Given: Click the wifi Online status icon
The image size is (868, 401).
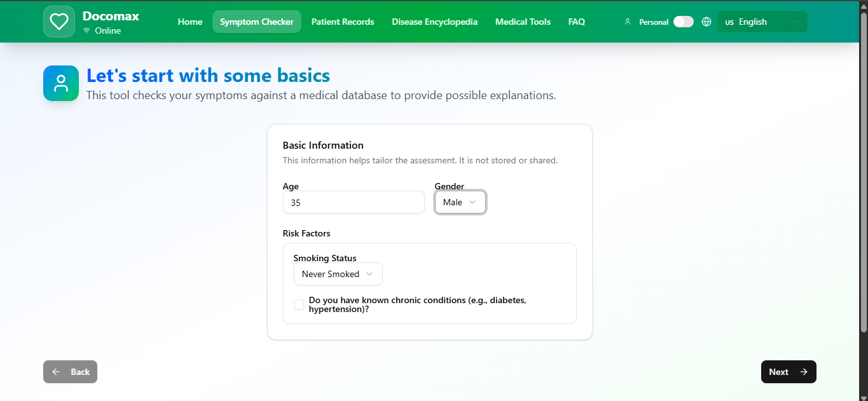Looking at the screenshot, I should 86,31.
